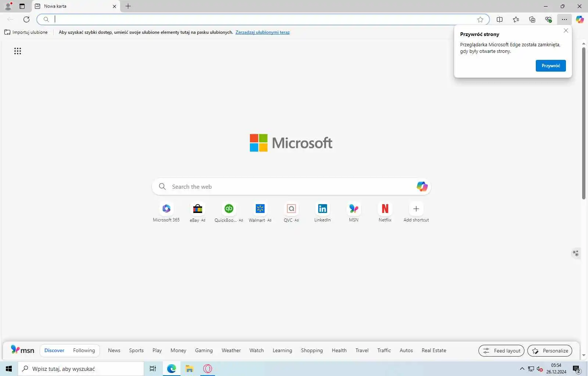588x376 pixels.
Task: Open the Walmart shortcut tile
Action: (260, 213)
